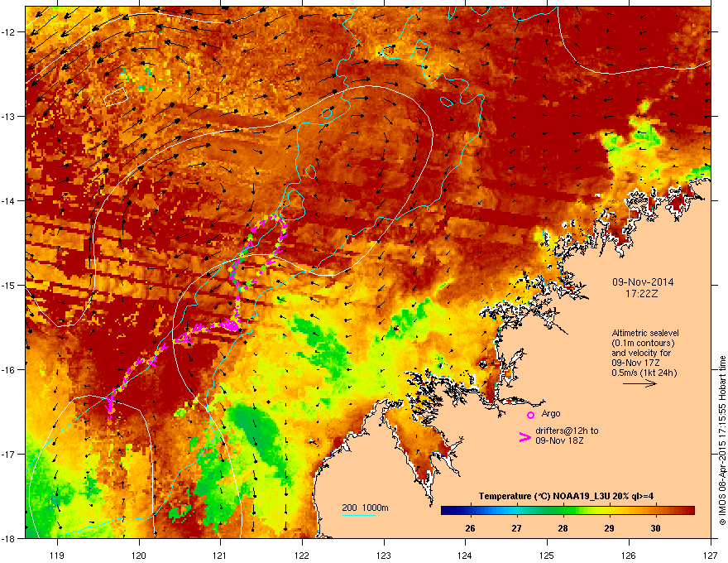Click the 127 longitude axis label
This screenshot has width=728, height=563.
[x=711, y=555]
